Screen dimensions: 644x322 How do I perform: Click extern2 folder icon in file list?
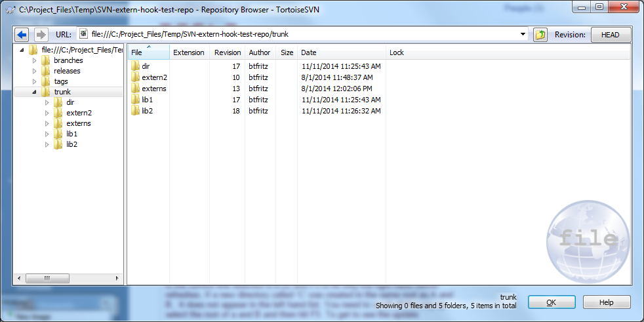(136, 77)
